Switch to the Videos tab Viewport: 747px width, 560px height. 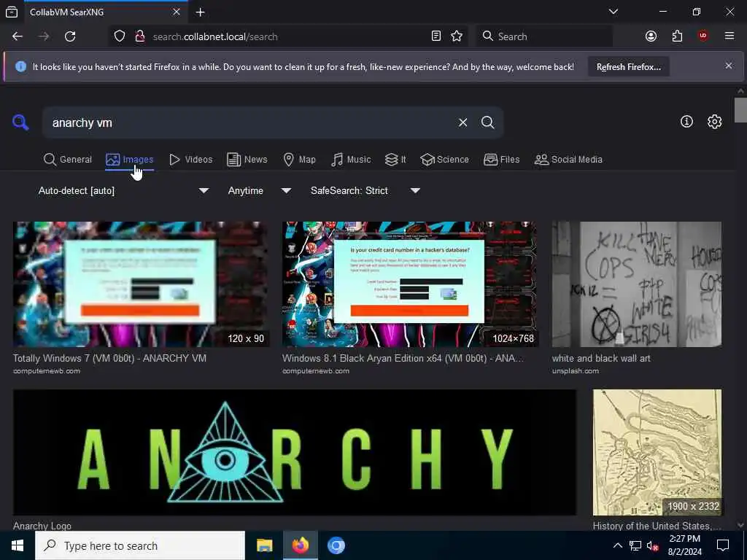[191, 160]
